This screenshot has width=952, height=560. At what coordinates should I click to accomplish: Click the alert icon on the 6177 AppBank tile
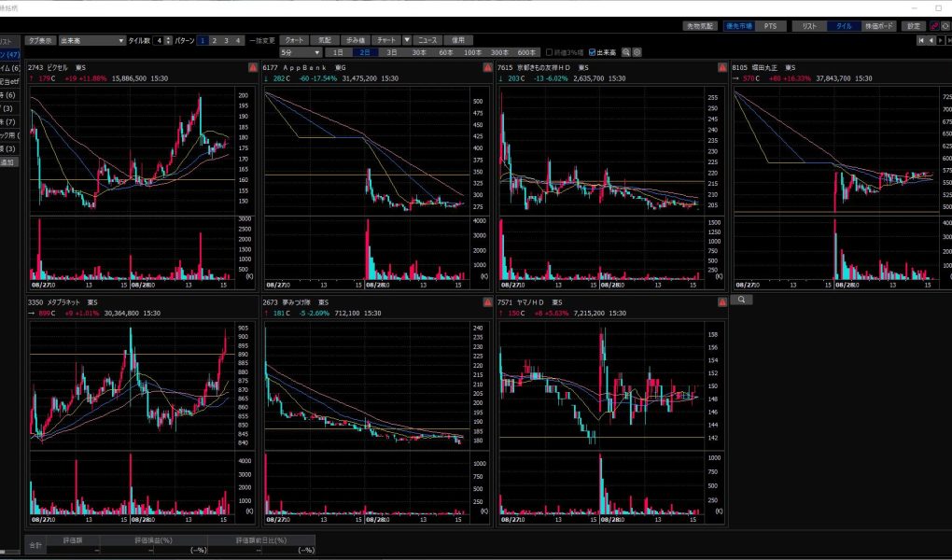click(487, 68)
